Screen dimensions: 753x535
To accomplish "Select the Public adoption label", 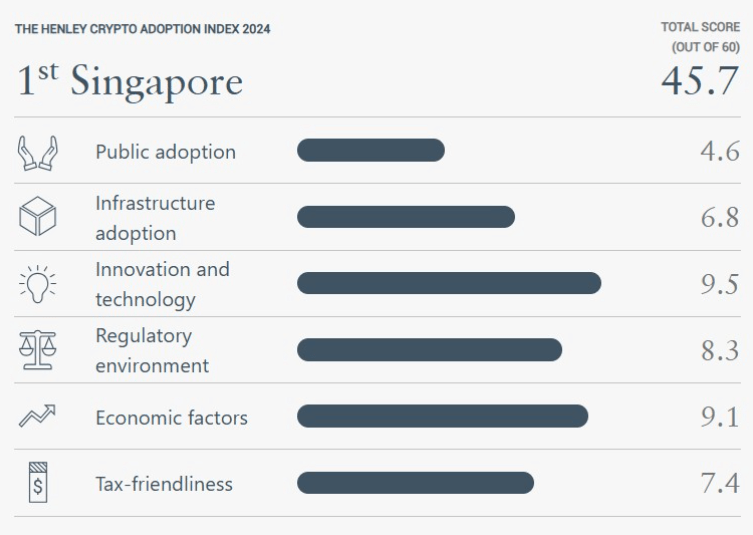I will (x=165, y=152).
